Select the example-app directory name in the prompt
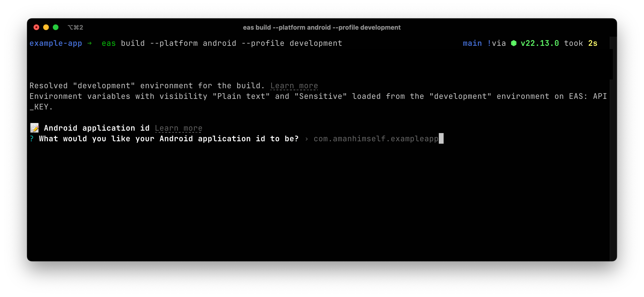This screenshot has height=297, width=644. tap(55, 43)
